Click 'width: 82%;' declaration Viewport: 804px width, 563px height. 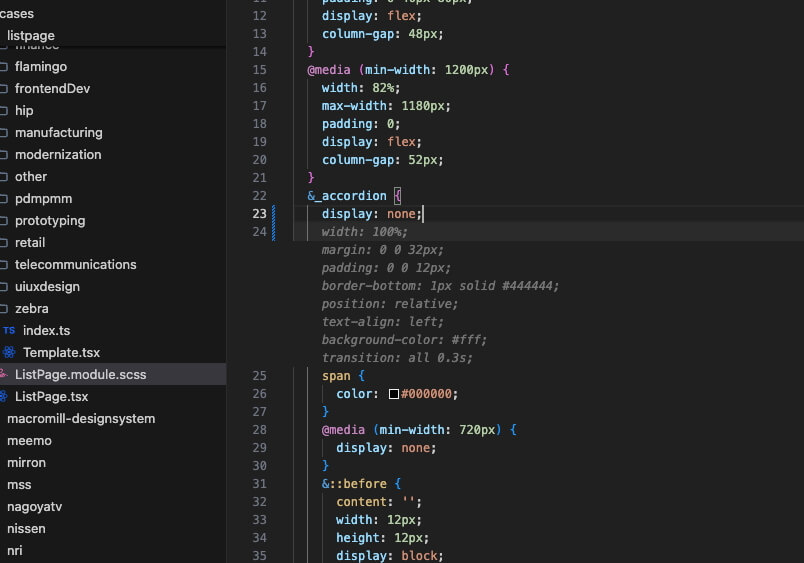[361, 88]
